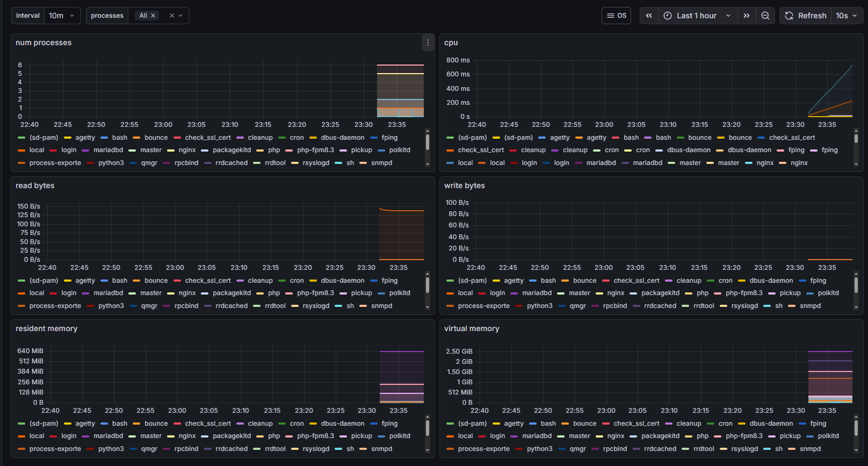Viewport: 868px width, 466px height.
Task: Clear the processes variable selection
Action: pos(171,16)
